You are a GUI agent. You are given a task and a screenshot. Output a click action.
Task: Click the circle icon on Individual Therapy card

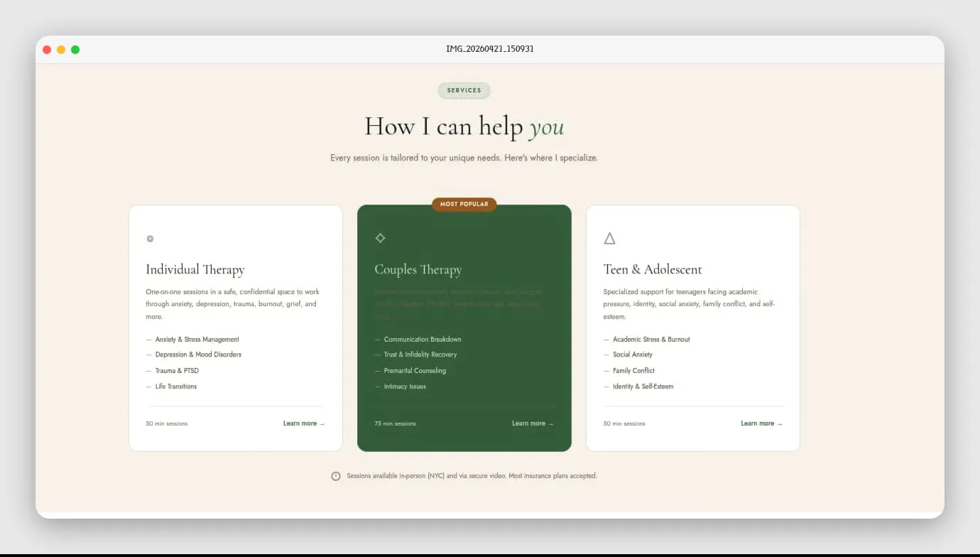coord(150,239)
